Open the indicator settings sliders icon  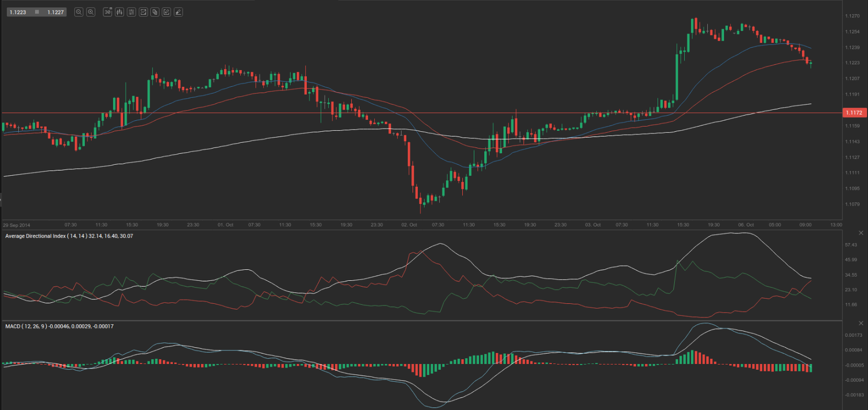131,12
